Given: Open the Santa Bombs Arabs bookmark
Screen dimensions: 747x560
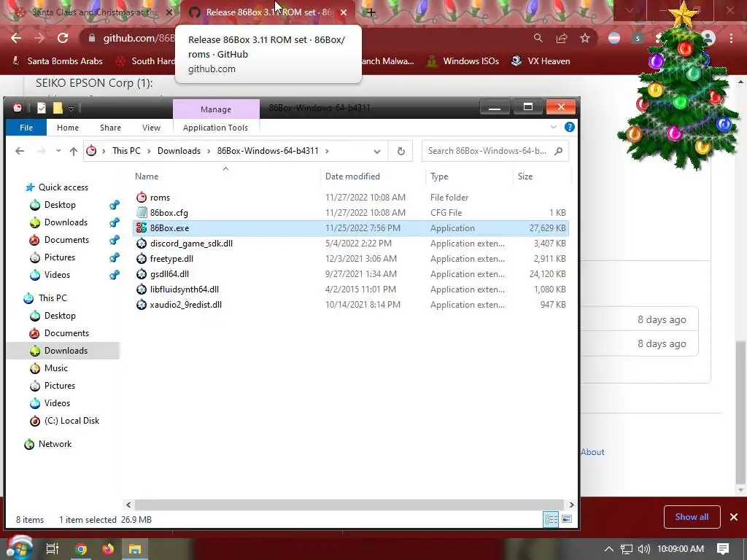Looking at the screenshot, I should 57,61.
